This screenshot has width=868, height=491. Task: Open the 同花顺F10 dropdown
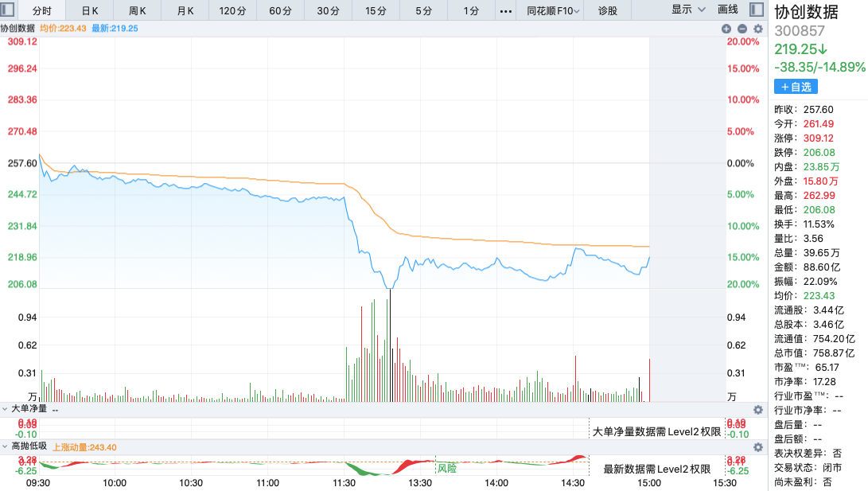tap(552, 10)
